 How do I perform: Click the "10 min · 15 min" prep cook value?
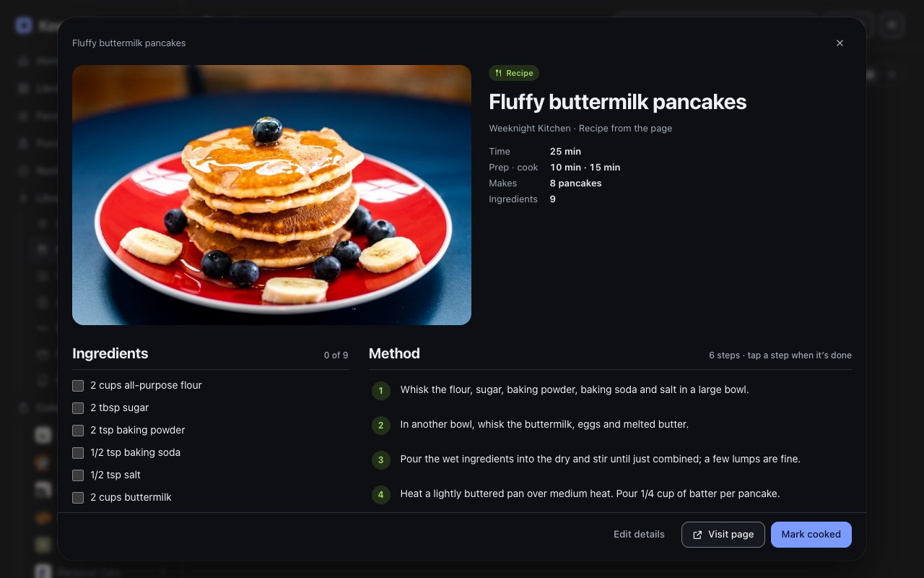[585, 167]
